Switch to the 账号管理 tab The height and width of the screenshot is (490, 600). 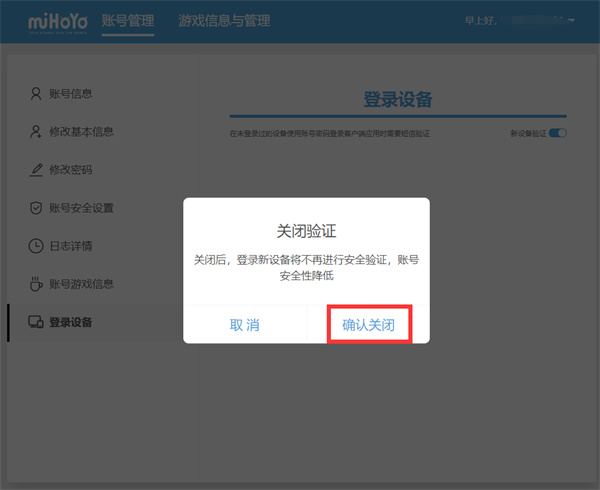coord(128,21)
